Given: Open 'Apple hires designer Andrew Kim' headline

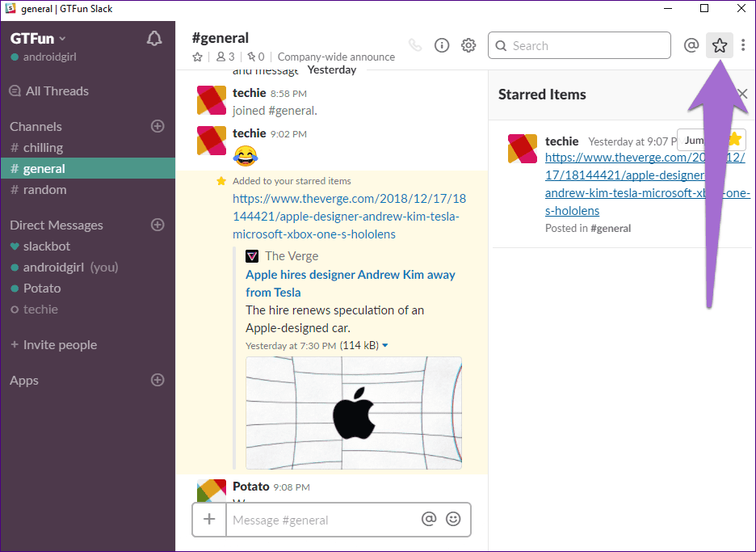Looking at the screenshot, I should coord(350,283).
